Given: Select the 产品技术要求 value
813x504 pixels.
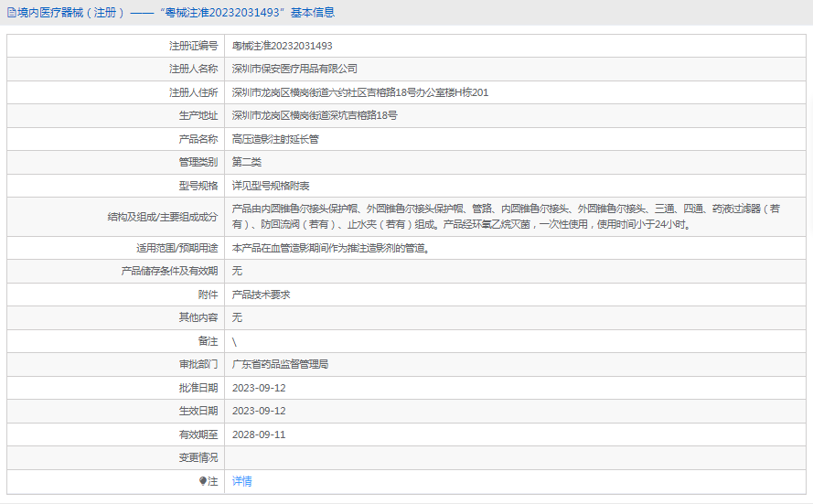Looking at the screenshot, I should 261,295.
